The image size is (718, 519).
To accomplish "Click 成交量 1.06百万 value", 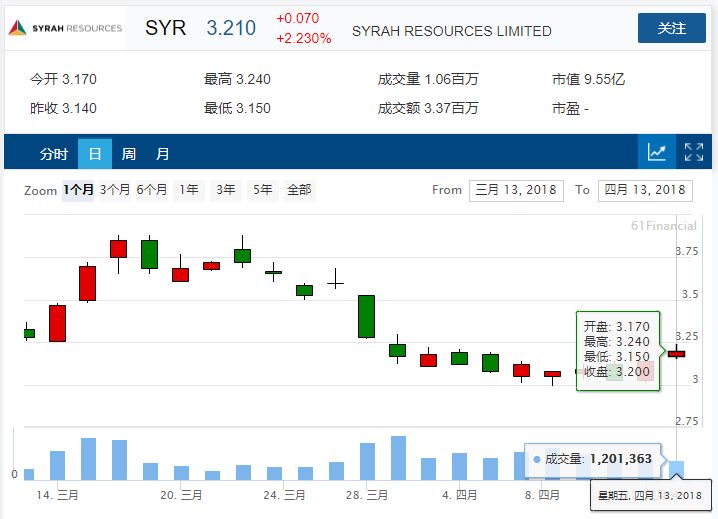I will [x=428, y=79].
